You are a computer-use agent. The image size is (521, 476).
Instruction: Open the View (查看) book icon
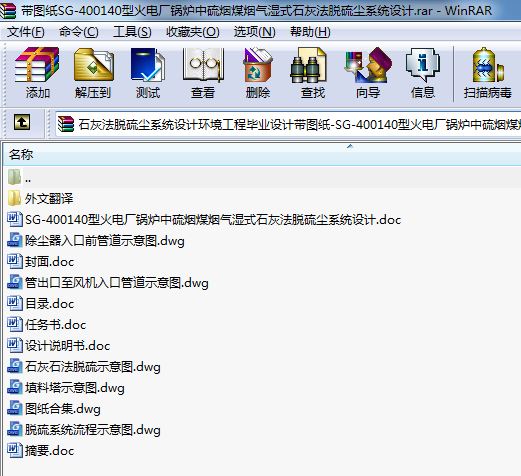click(203, 65)
